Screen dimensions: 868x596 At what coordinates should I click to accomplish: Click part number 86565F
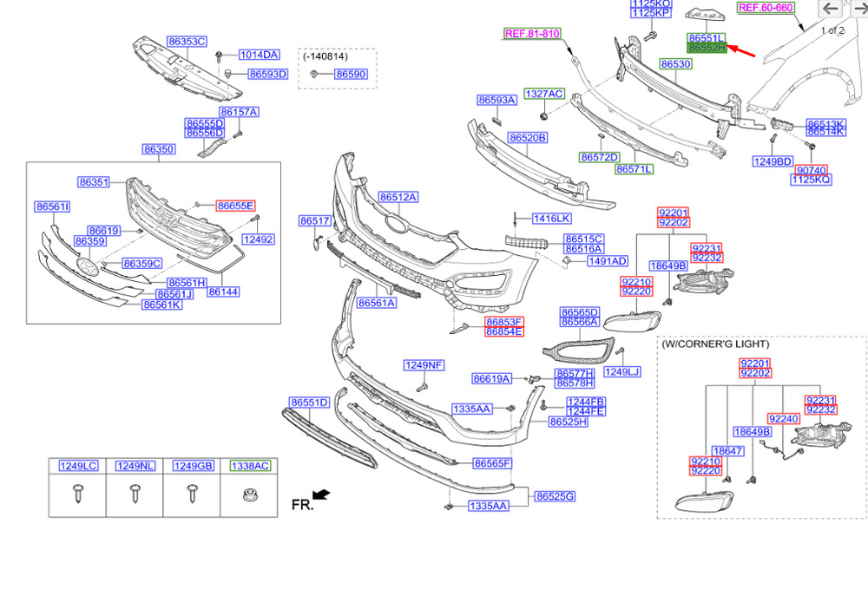pos(492,463)
